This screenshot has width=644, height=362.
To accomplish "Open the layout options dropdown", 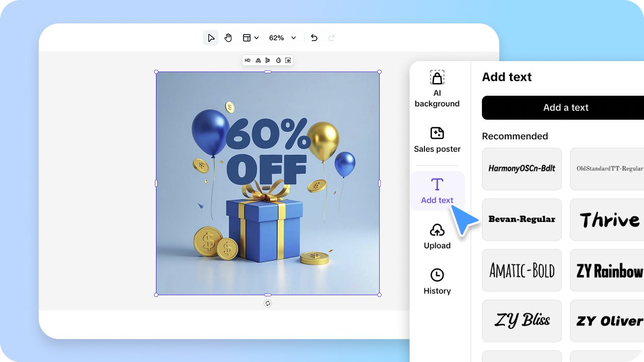I will click(x=251, y=38).
